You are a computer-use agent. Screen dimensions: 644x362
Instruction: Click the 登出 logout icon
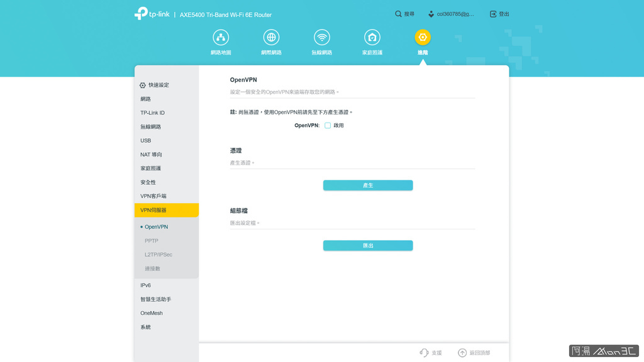tap(493, 14)
